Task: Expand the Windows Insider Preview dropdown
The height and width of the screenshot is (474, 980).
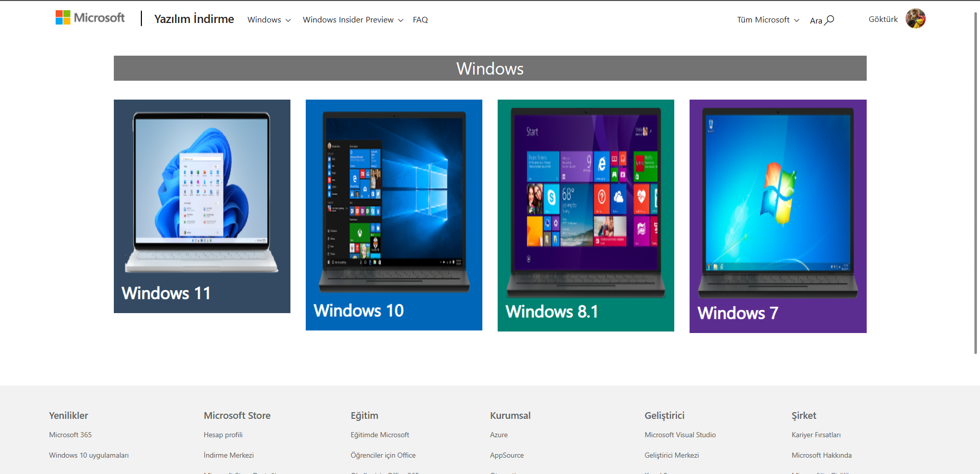Action: tap(353, 20)
